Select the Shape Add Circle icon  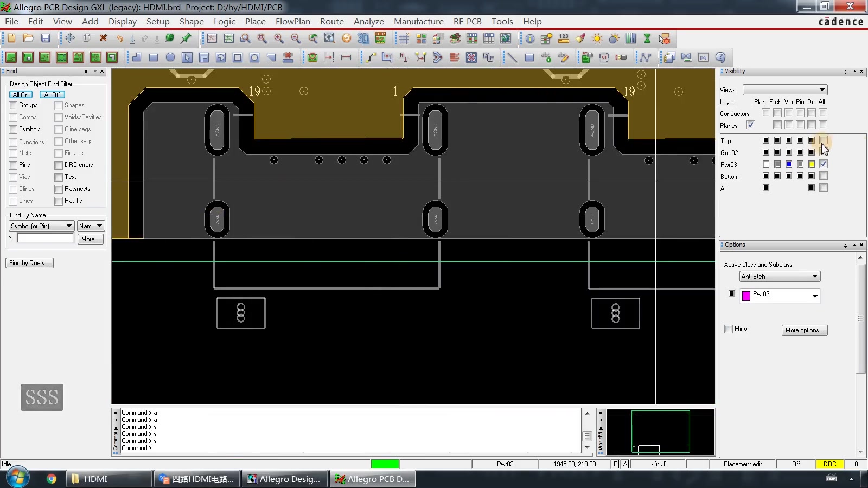(x=170, y=57)
